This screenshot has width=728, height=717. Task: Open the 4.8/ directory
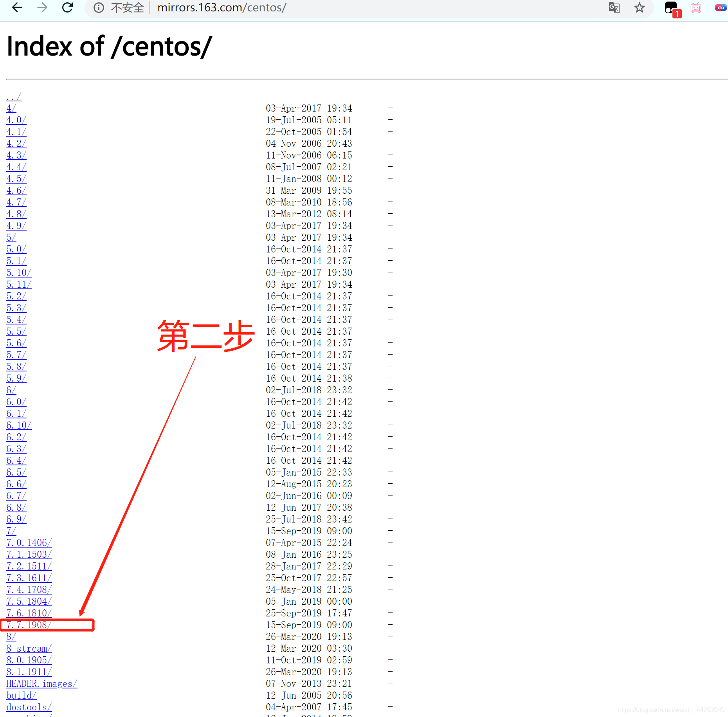point(16,214)
